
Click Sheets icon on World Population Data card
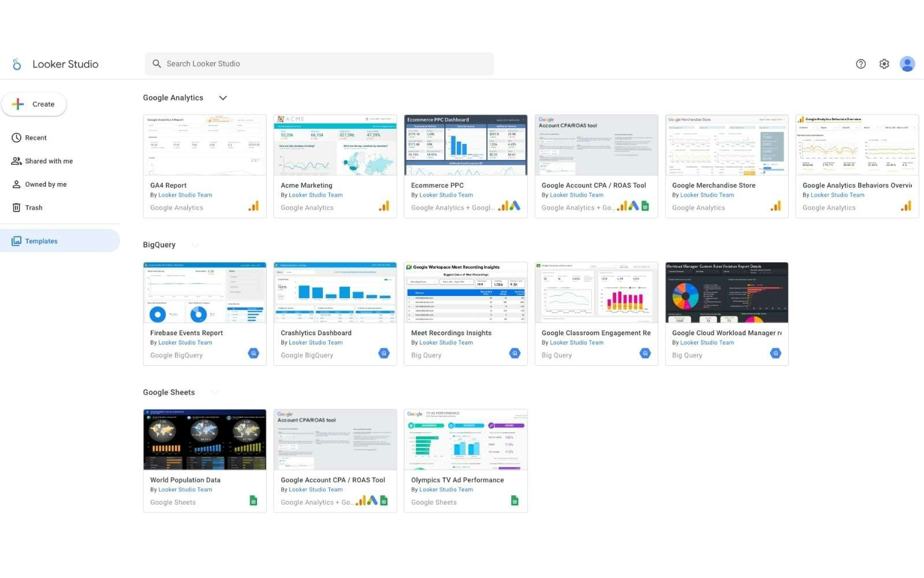(254, 501)
